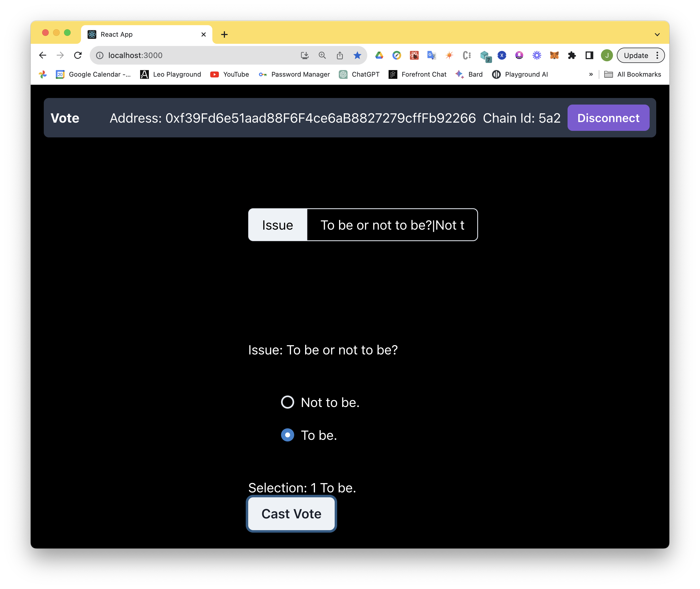Expand the bookmarks overflow menu
This screenshot has height=589, width=700.
pyautogui.click(x=591, y=74)
